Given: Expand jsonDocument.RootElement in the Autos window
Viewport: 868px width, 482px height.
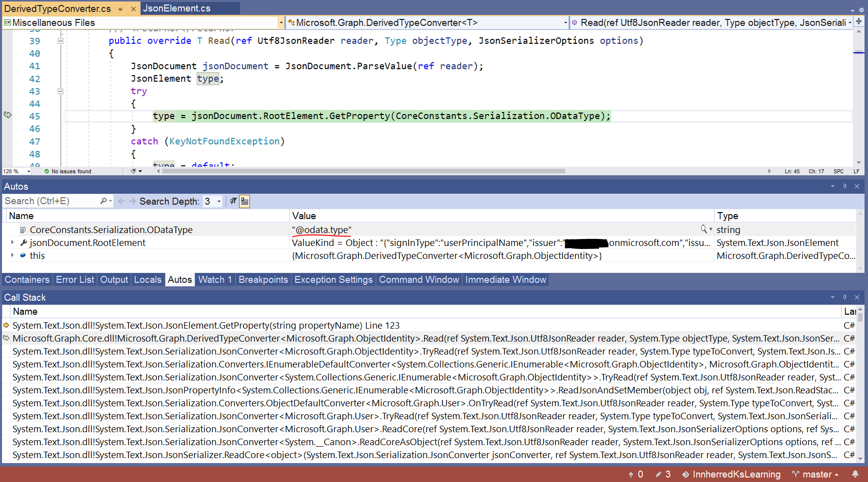Looking at the screenshot, I should coord(12,242).
